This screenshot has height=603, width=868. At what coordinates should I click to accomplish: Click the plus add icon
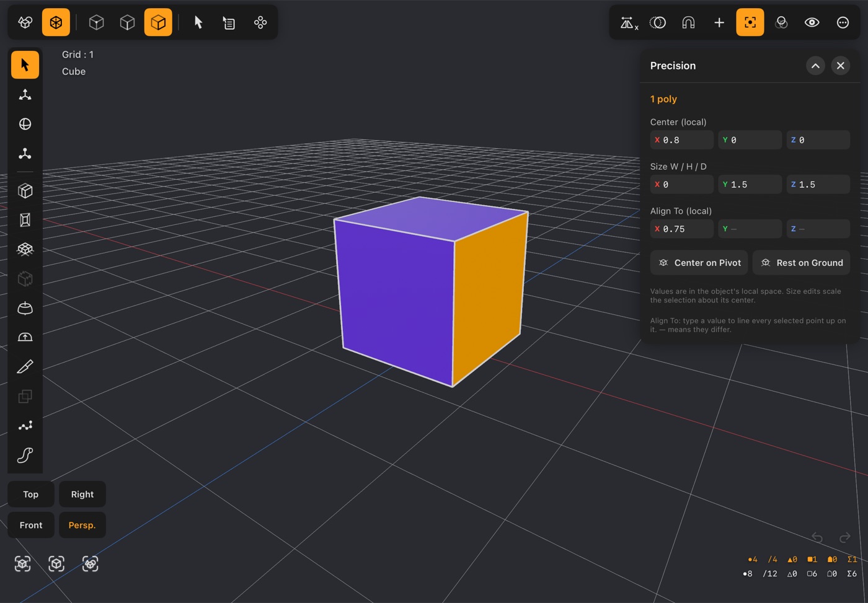click(719, 22)
